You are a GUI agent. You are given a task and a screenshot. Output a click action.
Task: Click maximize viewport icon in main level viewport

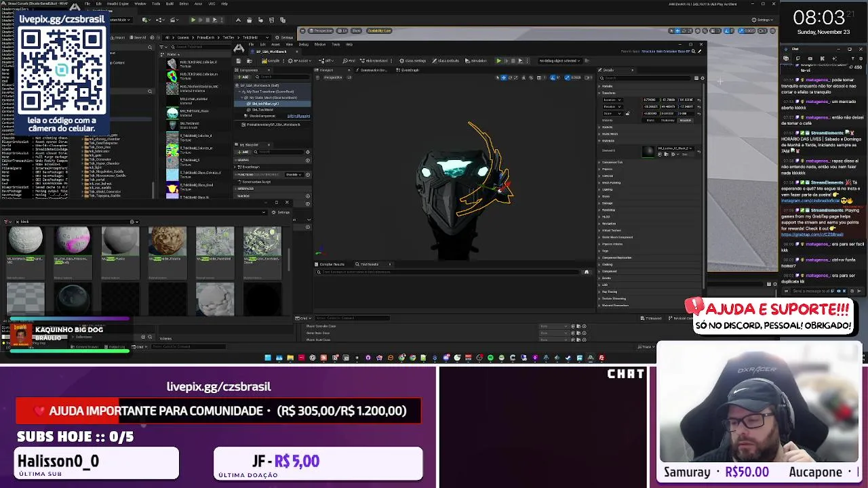[x=772, y=30]
